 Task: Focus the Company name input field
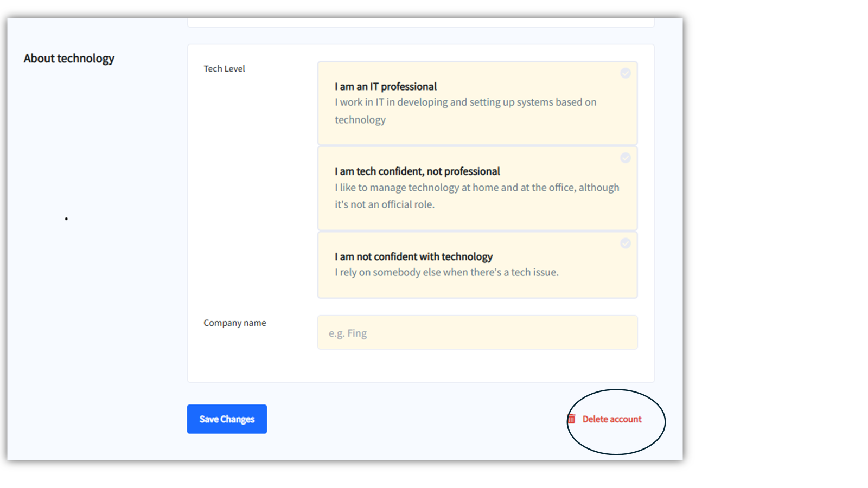click(x=477, y=332)
